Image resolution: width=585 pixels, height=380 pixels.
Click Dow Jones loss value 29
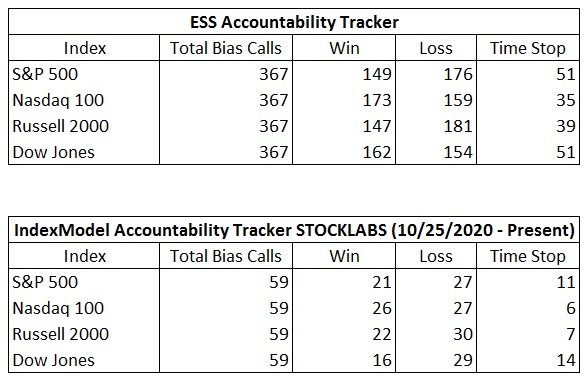463,360
